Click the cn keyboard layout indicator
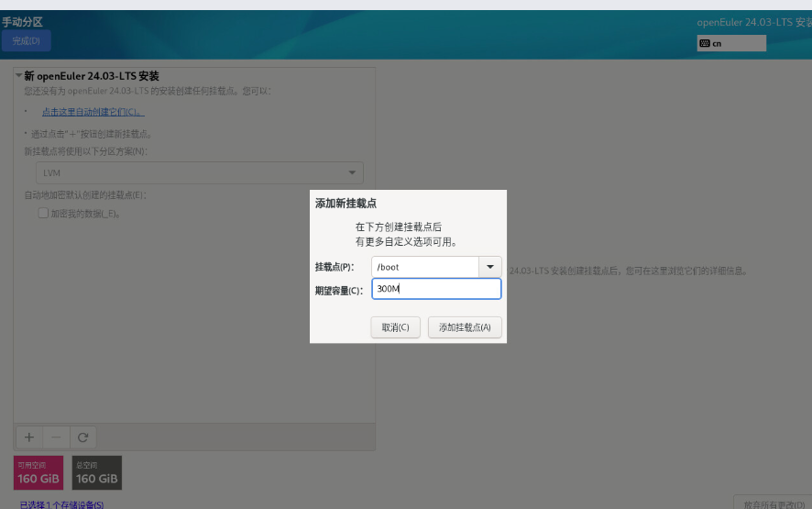The image size is (812, 509). point(731,43)
